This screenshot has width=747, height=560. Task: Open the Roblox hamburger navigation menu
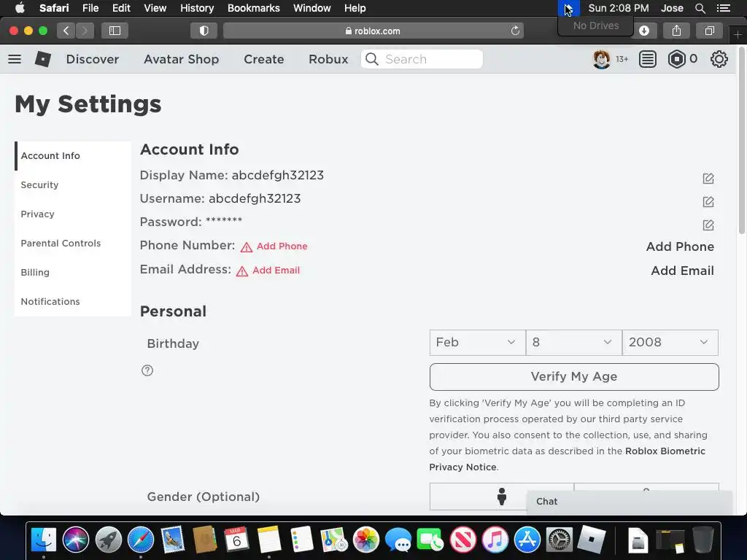tap(15, 59)
